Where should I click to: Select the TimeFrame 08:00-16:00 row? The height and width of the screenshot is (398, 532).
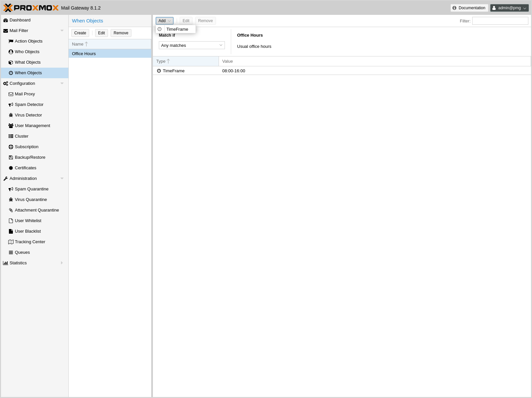point(231,71)
